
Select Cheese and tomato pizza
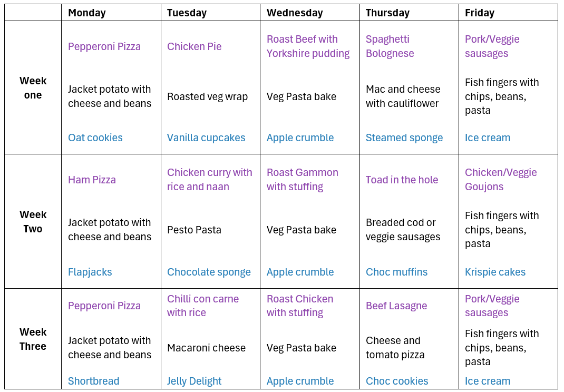[x=395, y=347]
